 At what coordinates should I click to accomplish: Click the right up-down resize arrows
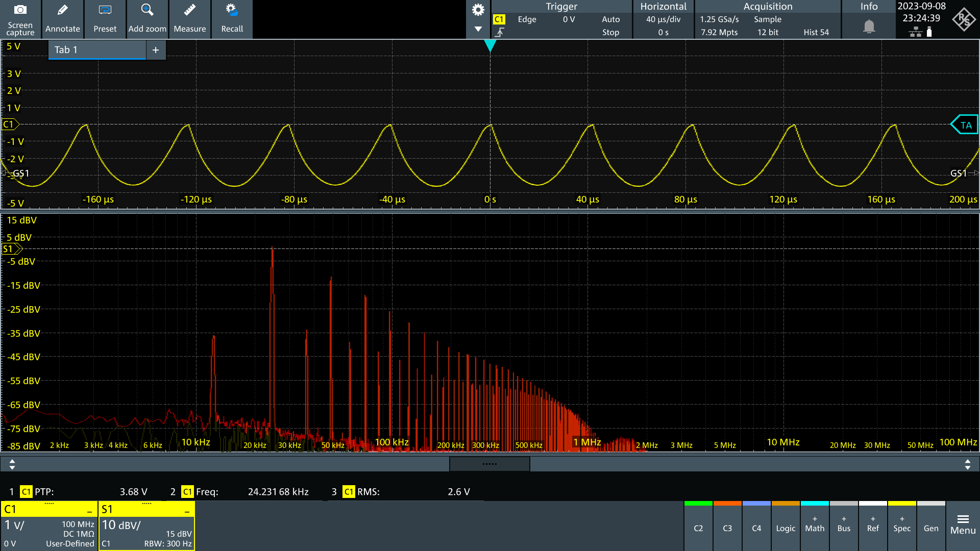coord(968,464)
